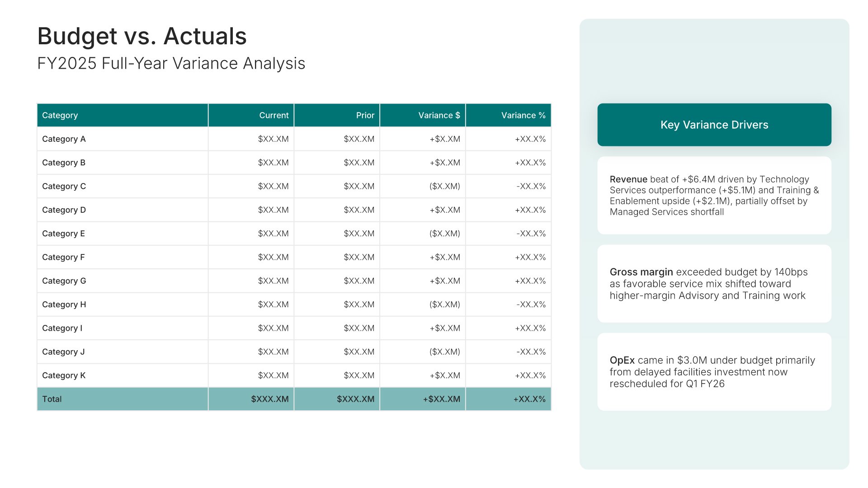Select the Category K row label
This screenshot has width=868, height=488.
click(x=64, y=375)
